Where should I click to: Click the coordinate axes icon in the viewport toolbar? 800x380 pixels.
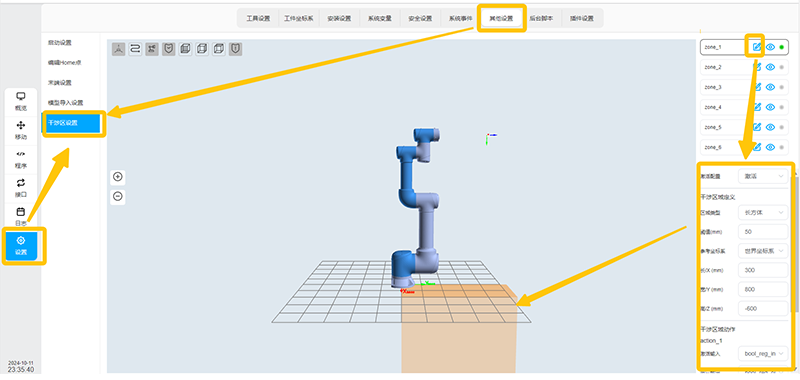click(118, 49)
